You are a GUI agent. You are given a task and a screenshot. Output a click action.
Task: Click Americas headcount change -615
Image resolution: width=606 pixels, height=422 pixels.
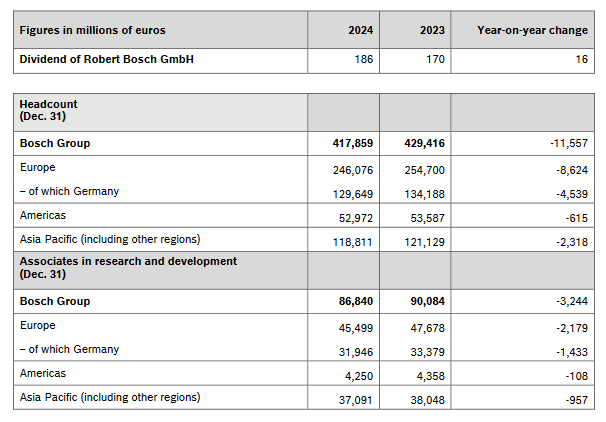pyautogui.click(x=577, y=218)
